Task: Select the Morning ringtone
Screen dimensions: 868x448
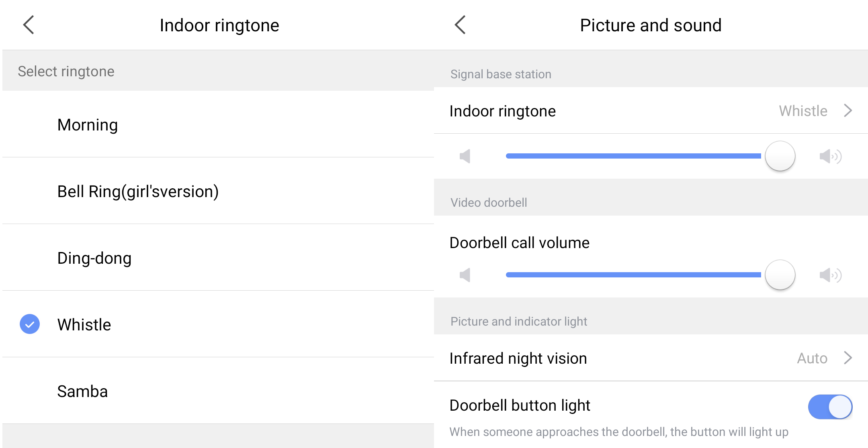Action: click(x=88, y=125)
